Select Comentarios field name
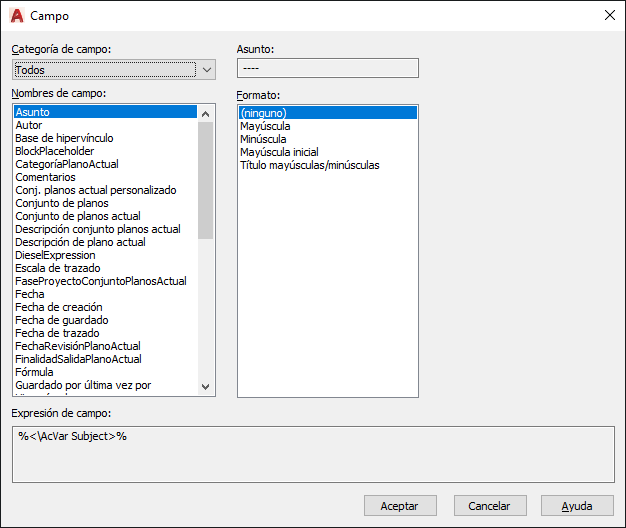This screenshot has width=626, height=528. 45,177
